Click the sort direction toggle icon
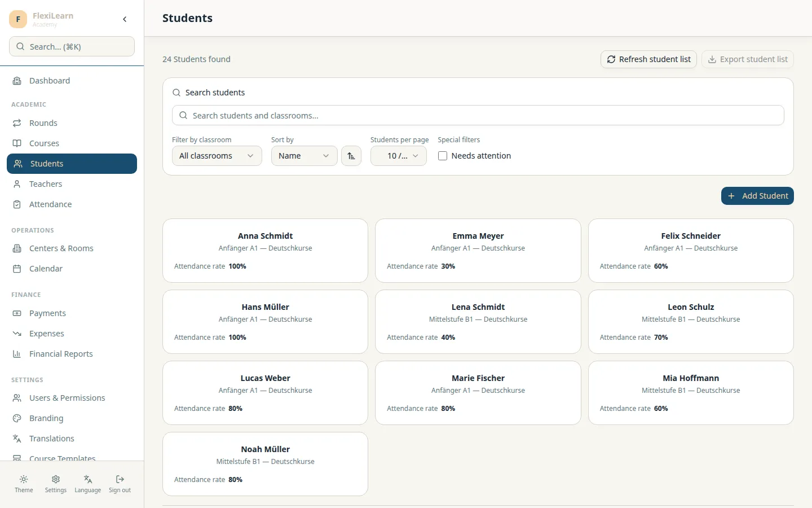 351,156
